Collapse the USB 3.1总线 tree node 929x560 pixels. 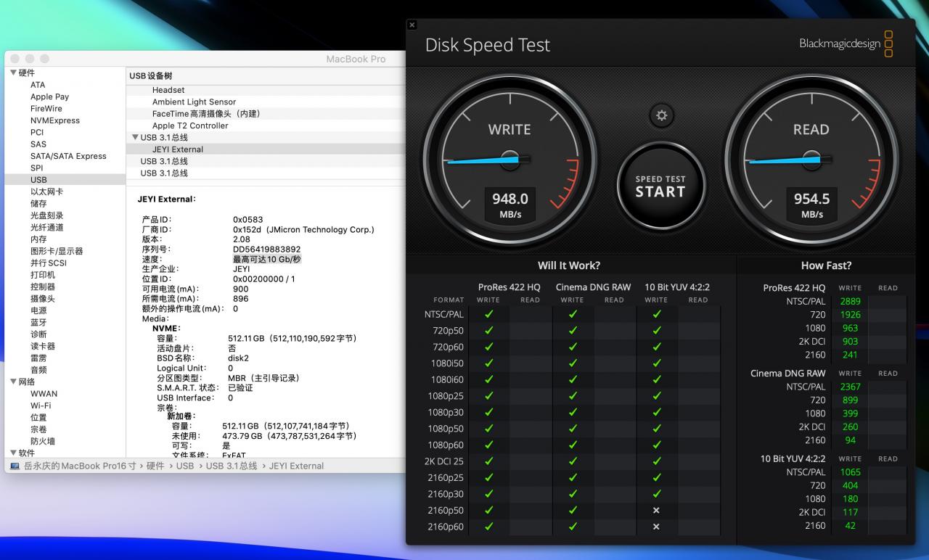click(135, 137)
